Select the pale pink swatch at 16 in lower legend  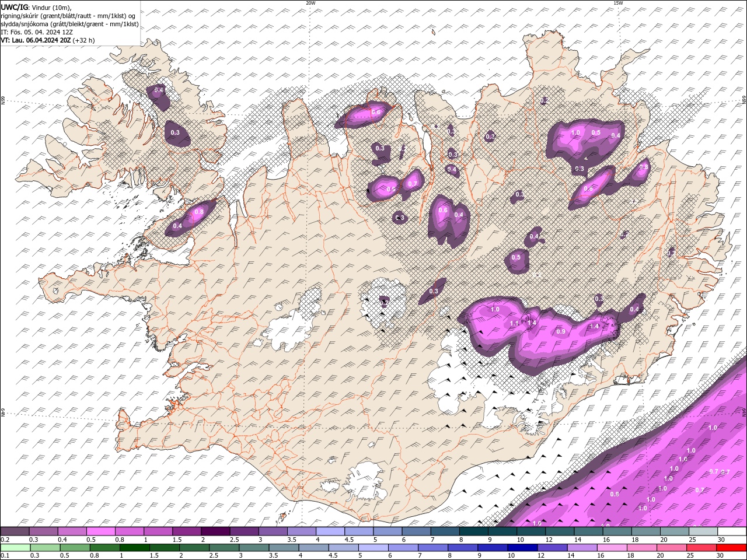pos(612,547)
